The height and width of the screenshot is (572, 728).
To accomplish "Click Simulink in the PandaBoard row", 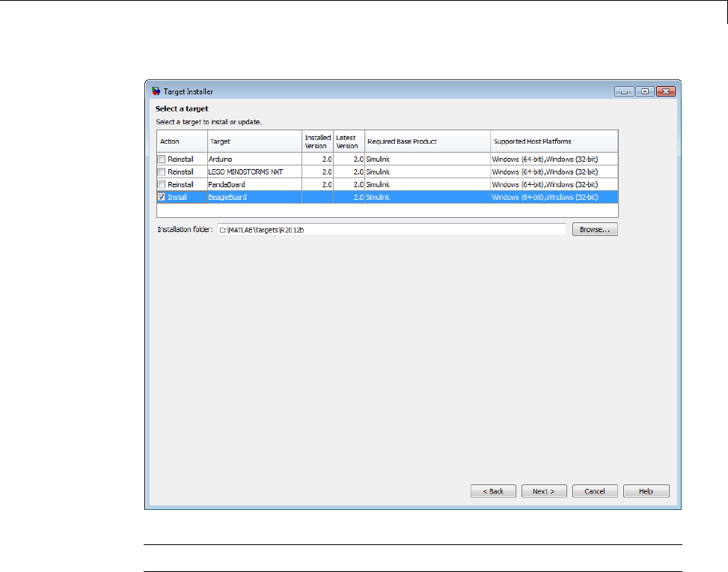I will tap(378, 184).
